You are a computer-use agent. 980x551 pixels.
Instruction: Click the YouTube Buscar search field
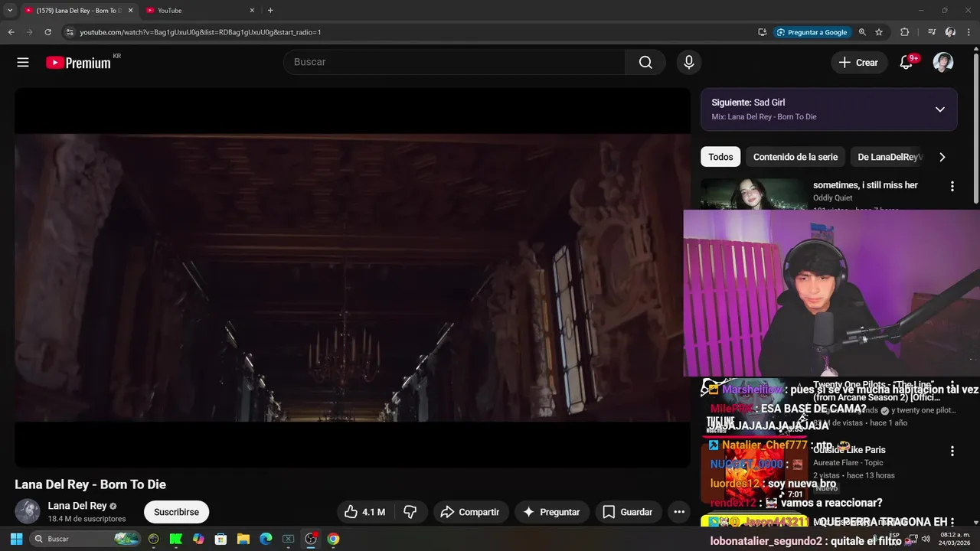(x=454, y=62)
